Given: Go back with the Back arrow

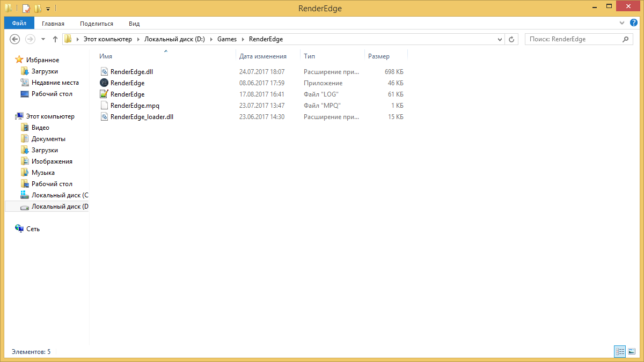Looking at the screenshot, I should pyautogui.click(x=15, y=39).
